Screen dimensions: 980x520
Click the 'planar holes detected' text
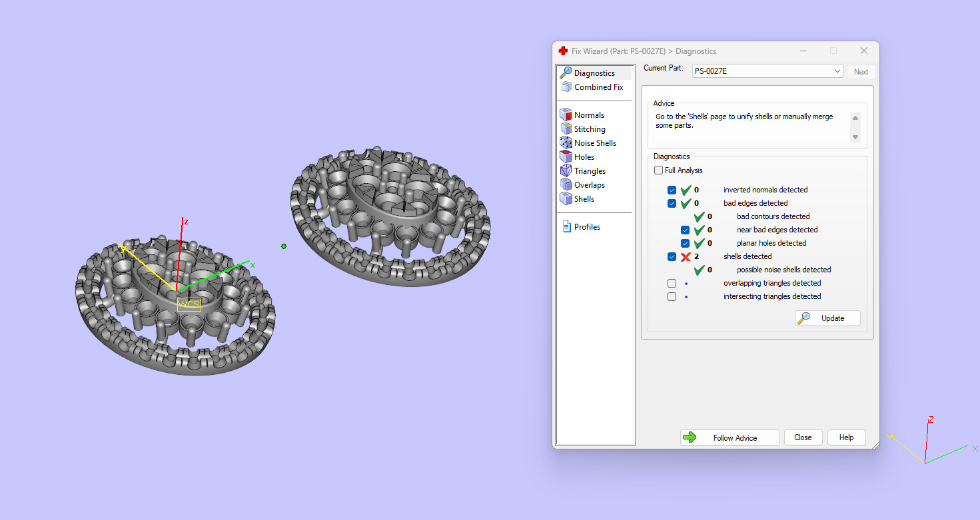(x=771, y=243)
